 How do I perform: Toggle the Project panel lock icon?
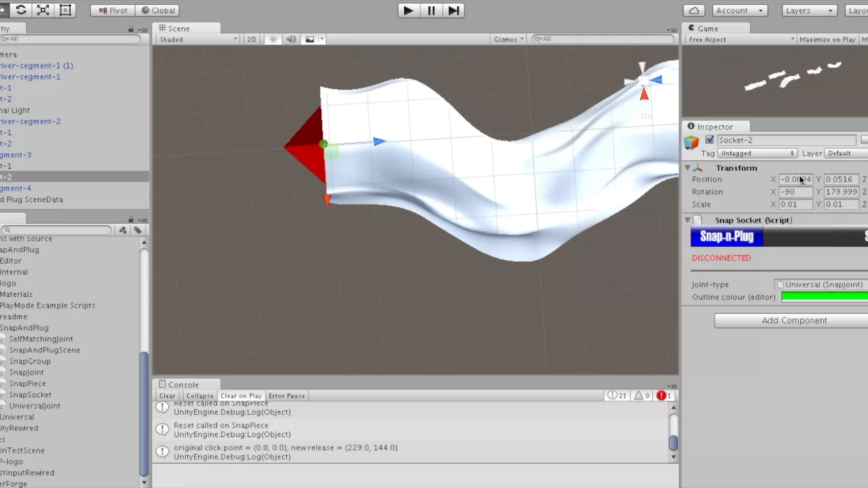[131, 220]
